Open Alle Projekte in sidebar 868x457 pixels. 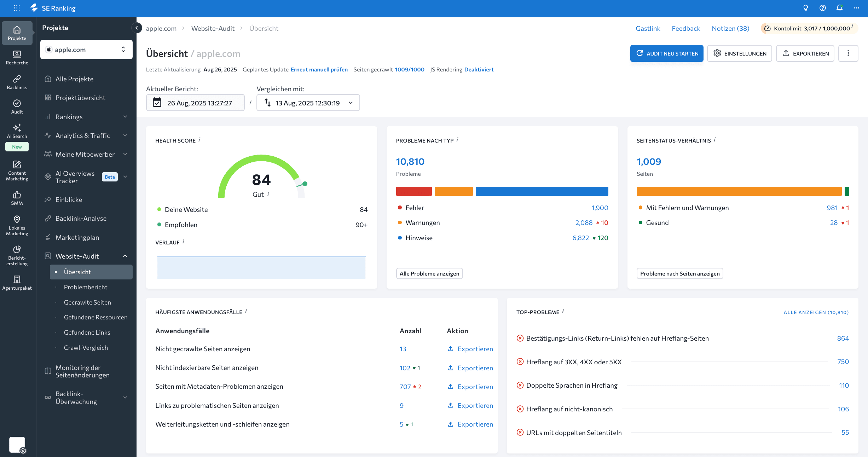(74, 79)
